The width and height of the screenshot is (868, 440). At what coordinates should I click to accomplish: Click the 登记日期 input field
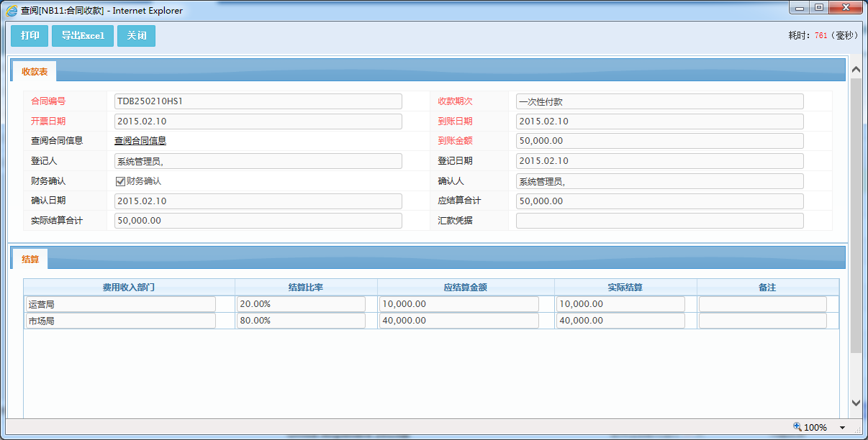point(660,161)
